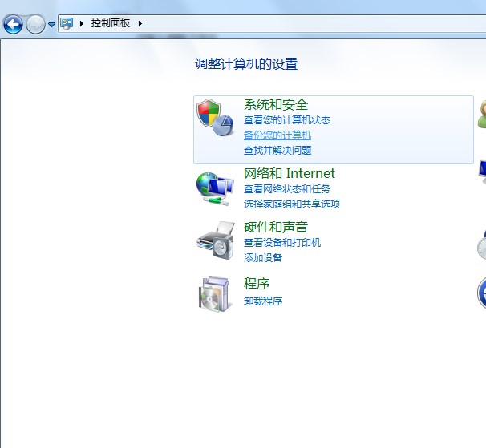This screenshot has height=448, width=486.
Task: Open the 系统和安全 category
Action: [x=276, y=104]
